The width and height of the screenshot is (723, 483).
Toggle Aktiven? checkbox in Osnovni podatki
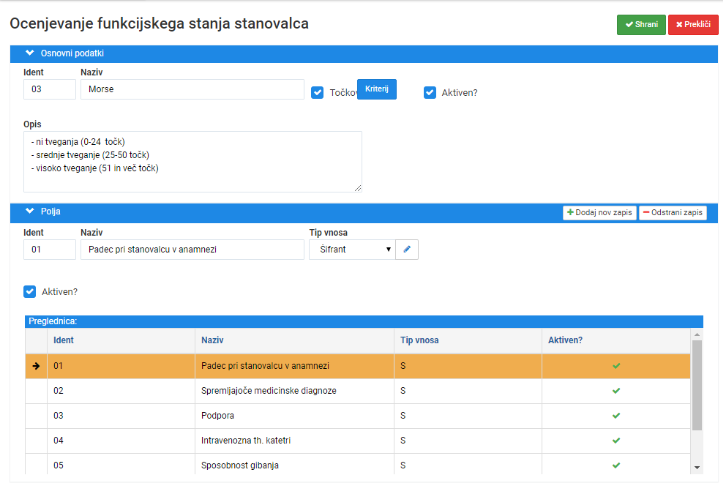click(430, 93)
